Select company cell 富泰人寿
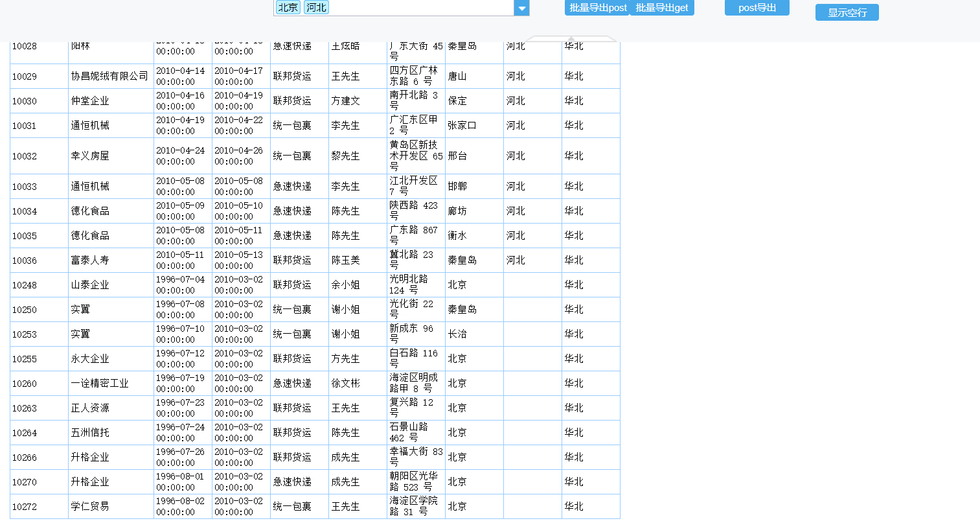The height and width of the screenshot is (521, 980). 111,260
